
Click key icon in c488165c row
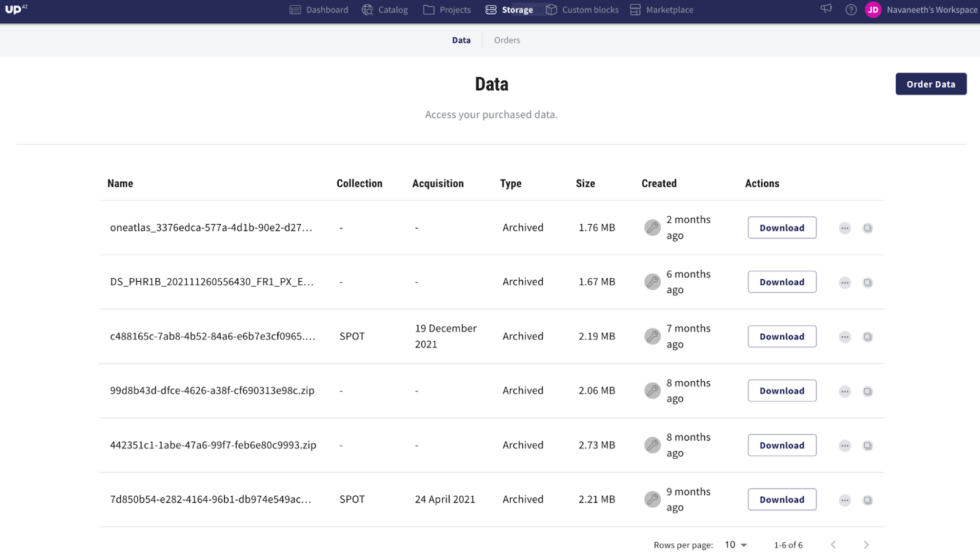click(652, 336)
